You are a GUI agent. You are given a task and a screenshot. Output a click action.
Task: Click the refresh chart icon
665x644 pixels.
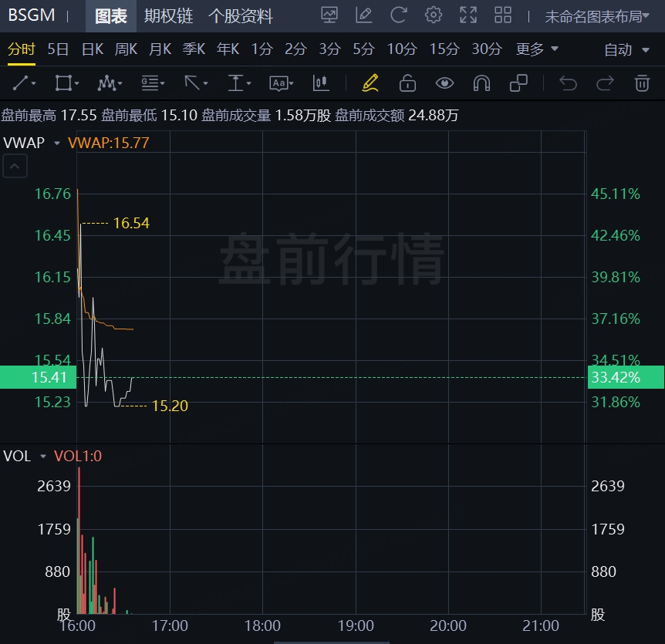pos(399,15)
